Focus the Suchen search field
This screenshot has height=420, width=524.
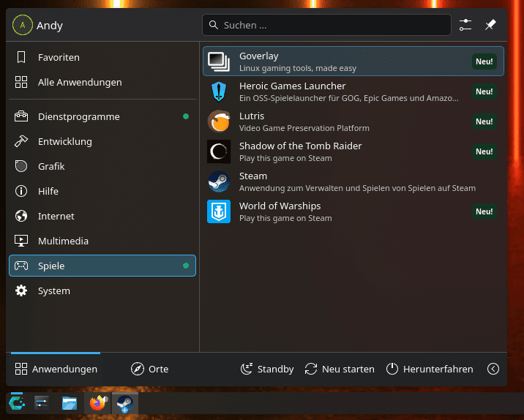[x=326, y=25]
